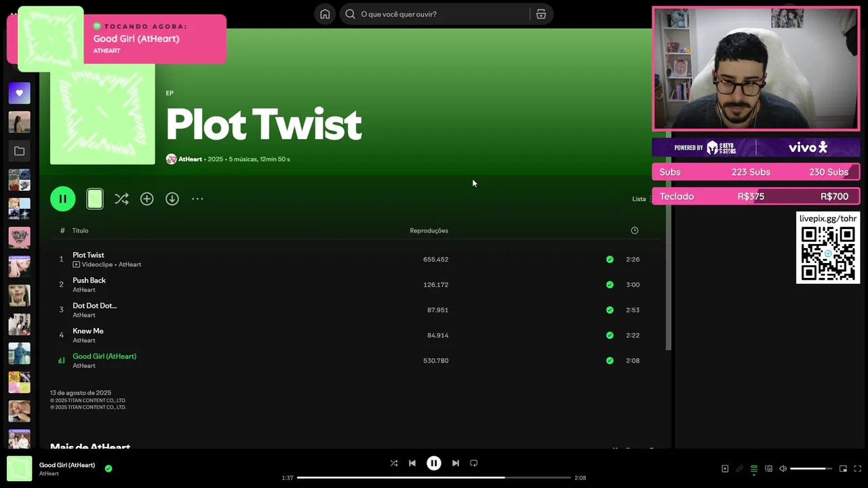Image resolution: width=868 pixels, height=488 pixels.
Task: Pause the EP with the large green button
Action: [x=62, y=199]
